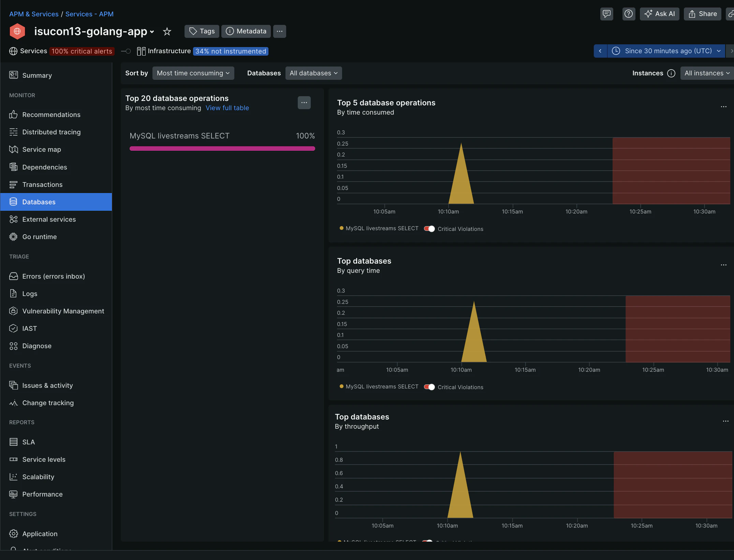This screenshot has height=560, width=734.
Task: Open the Service map page
Action: click(x=56, y=149)
